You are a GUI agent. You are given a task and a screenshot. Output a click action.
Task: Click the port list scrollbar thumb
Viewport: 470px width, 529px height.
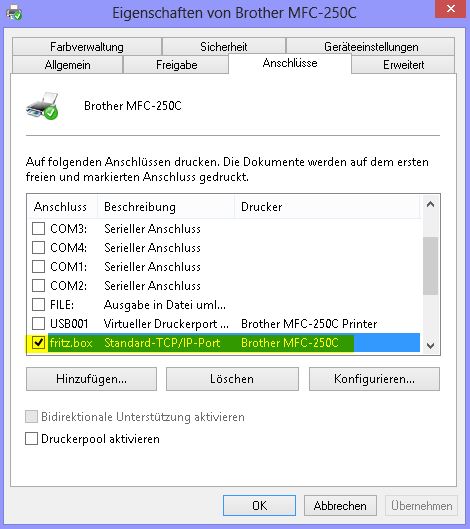[x=430, y=266]
